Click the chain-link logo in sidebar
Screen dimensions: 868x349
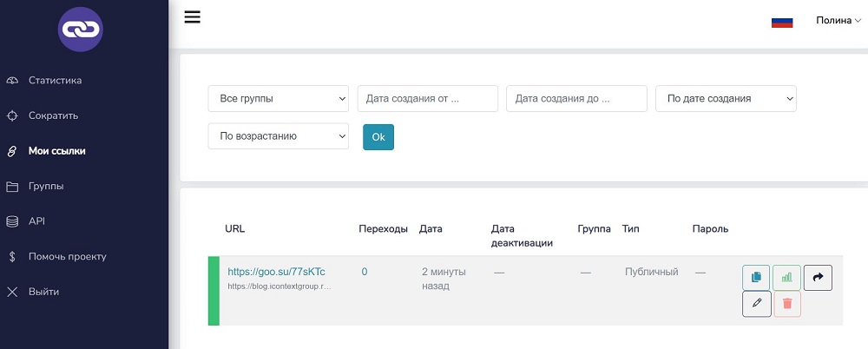[80, 30]
